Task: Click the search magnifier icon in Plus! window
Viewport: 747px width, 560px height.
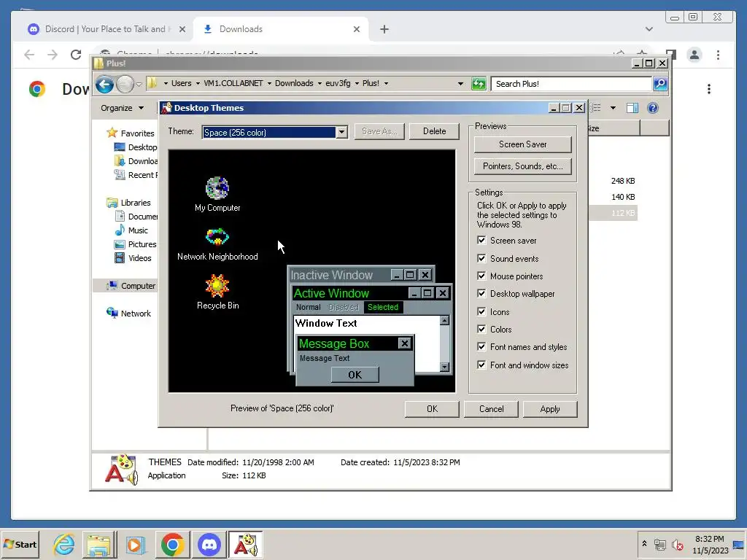Action: 659,84
